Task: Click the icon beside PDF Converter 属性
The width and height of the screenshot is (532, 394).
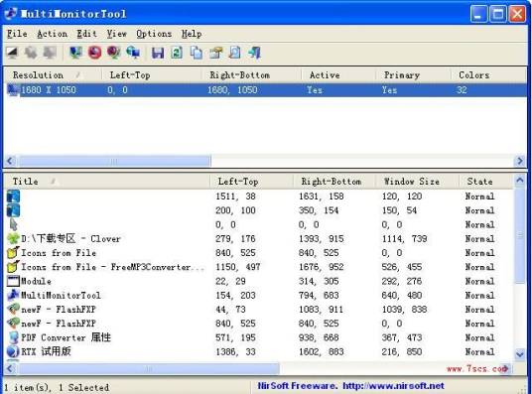Action: [x=13, y=337]
